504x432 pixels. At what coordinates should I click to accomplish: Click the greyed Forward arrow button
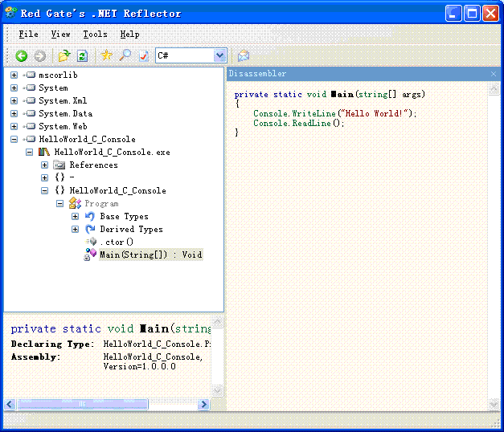coord(40,56)
